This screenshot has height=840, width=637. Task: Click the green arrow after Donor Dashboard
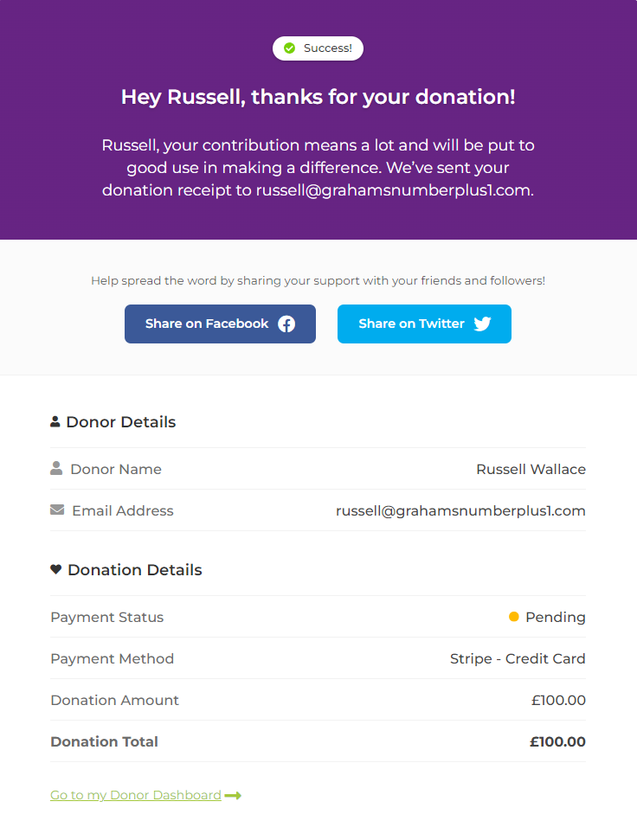pos(233,796)
